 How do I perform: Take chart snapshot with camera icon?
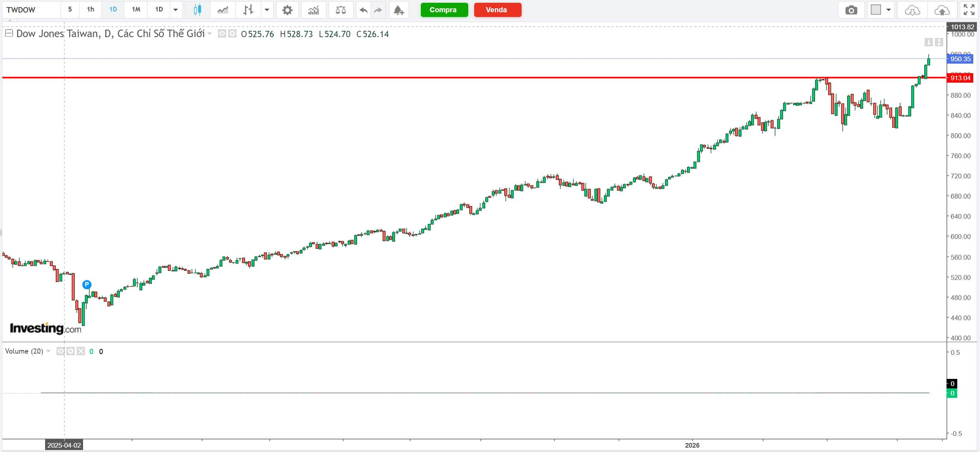pyautogui.click(x=851, y=10)
